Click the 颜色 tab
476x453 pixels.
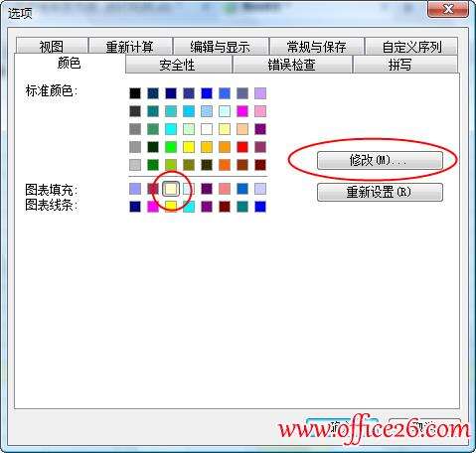click(70, 63)
